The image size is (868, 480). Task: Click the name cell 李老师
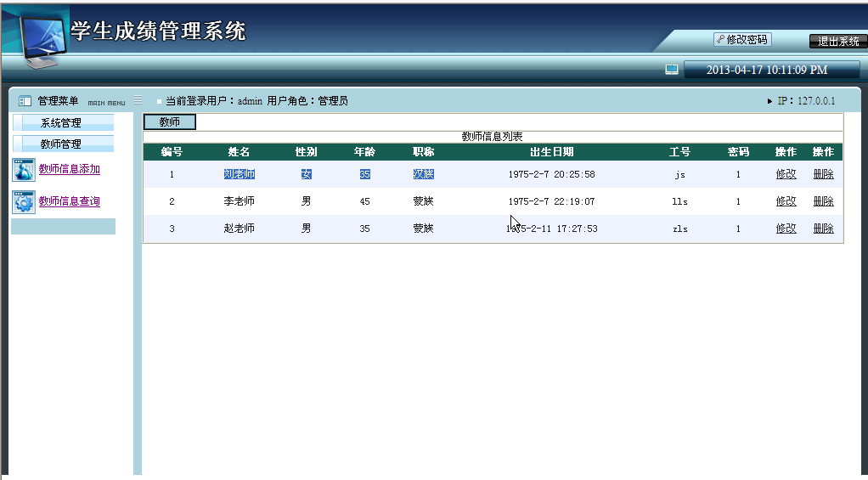coord(240,201)
